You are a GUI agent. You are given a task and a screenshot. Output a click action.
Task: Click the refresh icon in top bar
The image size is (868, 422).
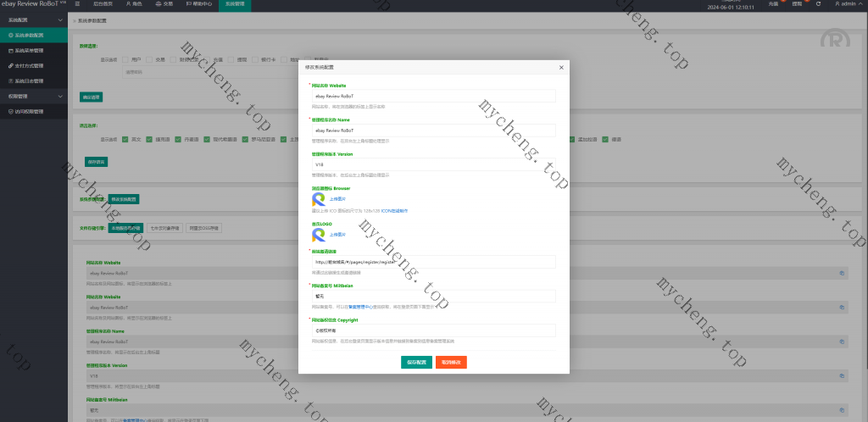click(817, 4)
